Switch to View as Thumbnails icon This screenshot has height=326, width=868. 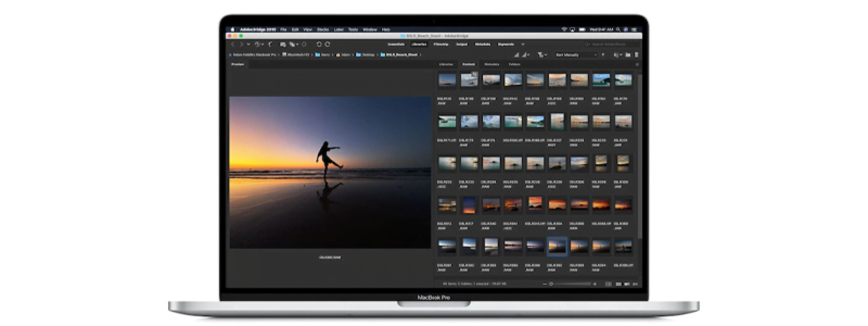619,284
